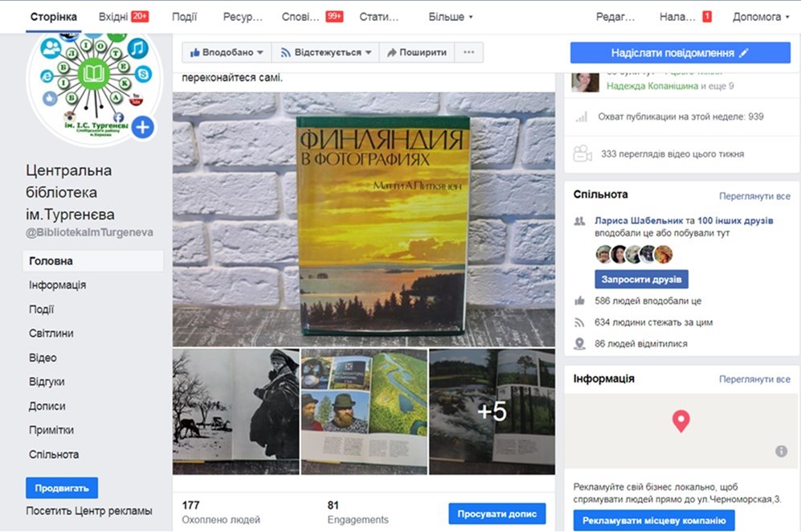Switch to the Сторінка tab
The width and height of the screenshot is (801, 532).
54,17
